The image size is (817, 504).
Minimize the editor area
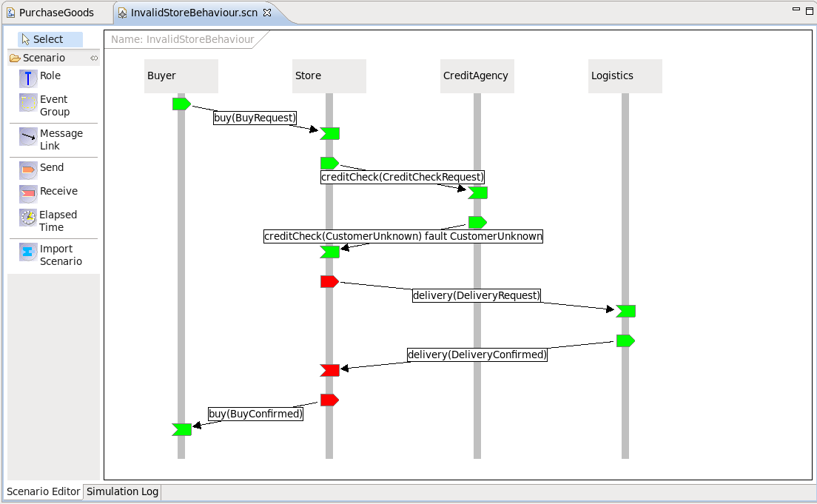(796, 9)
